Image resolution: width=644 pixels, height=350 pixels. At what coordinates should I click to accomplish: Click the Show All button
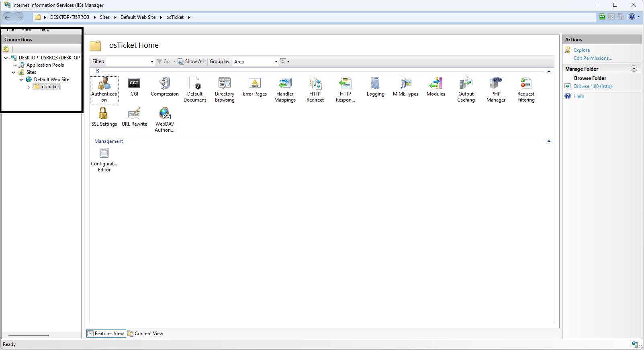pyautogui.click(x=191, y=61)
